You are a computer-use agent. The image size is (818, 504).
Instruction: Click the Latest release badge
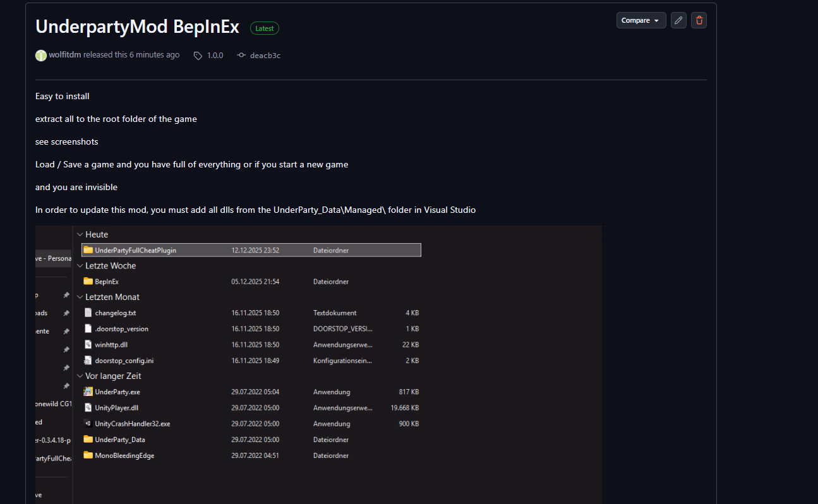pos(264,28)
